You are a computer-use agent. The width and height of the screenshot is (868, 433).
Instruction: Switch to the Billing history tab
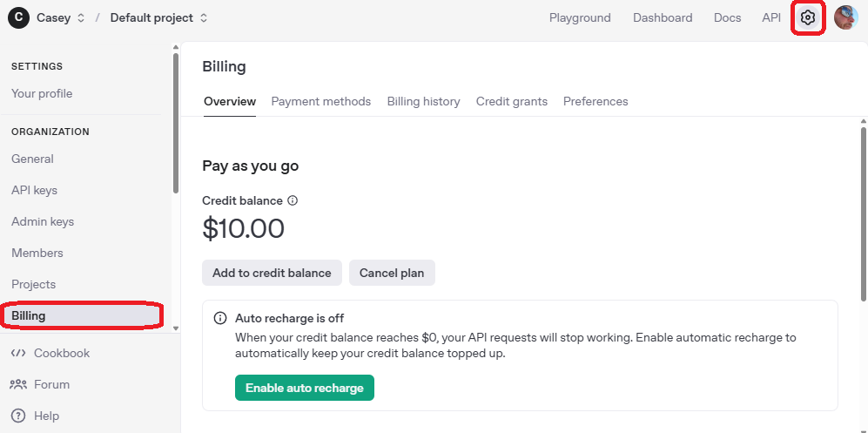pos(423,101)
